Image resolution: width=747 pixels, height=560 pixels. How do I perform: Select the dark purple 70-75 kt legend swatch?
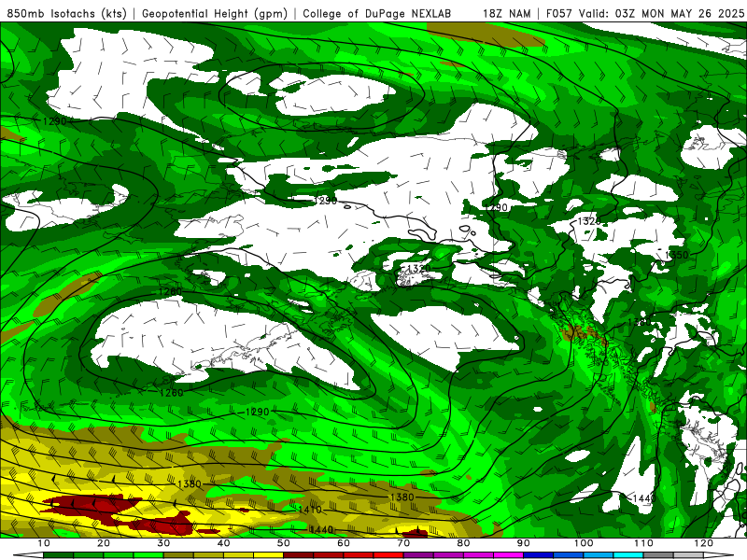[418, 555]
